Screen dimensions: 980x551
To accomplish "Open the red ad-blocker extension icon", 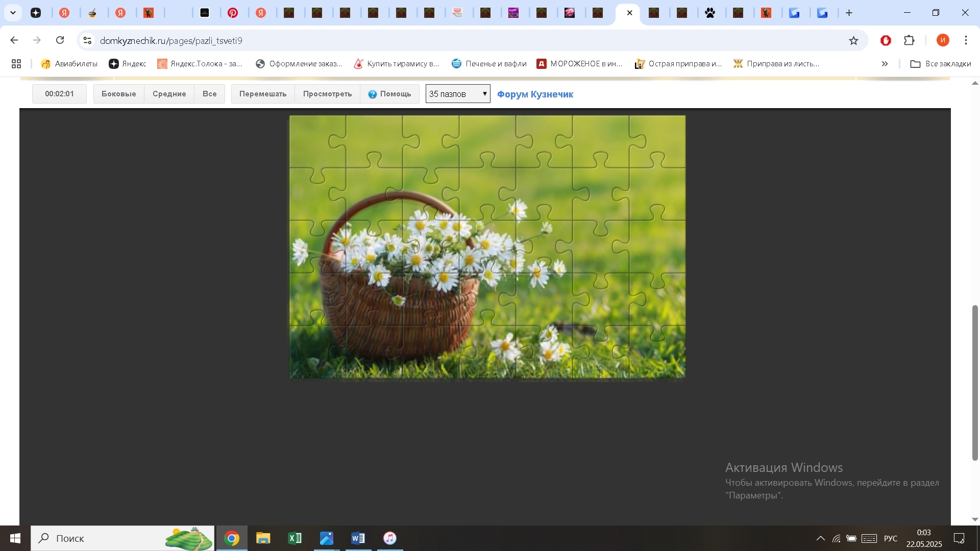I will pos(886,40).
